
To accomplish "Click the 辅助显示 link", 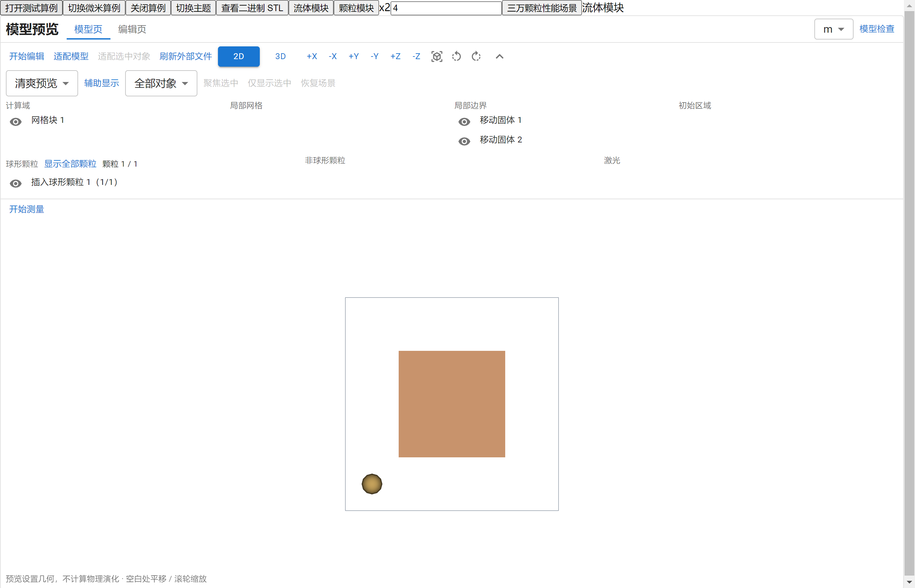I will 102,83.
